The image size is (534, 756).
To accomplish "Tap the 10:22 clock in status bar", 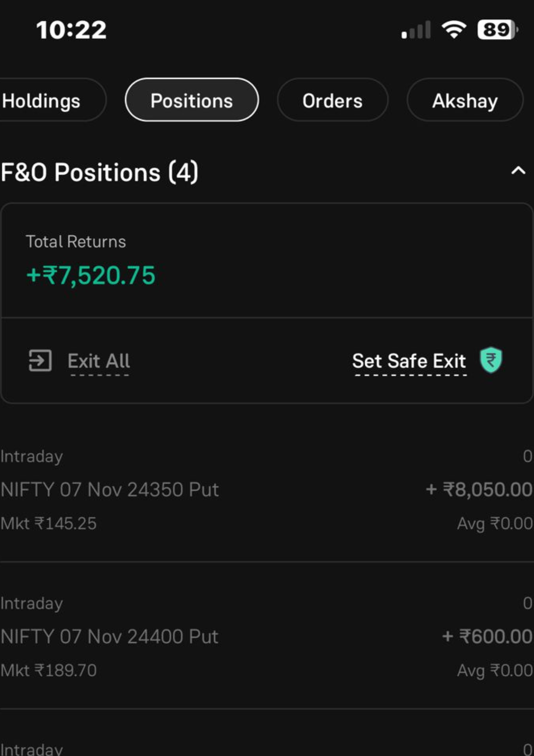I will click(x=71, y=30).
